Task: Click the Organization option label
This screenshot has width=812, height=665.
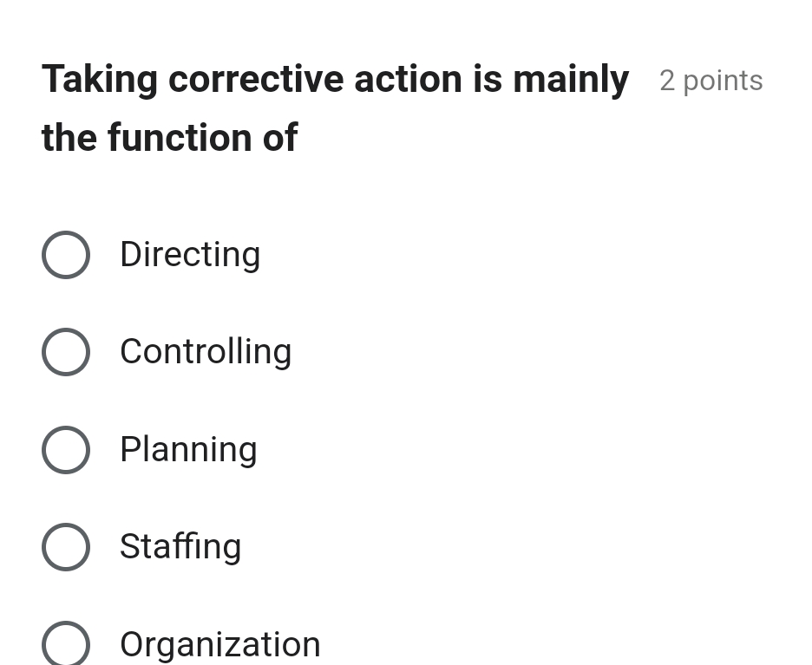Action: point(219,643)
